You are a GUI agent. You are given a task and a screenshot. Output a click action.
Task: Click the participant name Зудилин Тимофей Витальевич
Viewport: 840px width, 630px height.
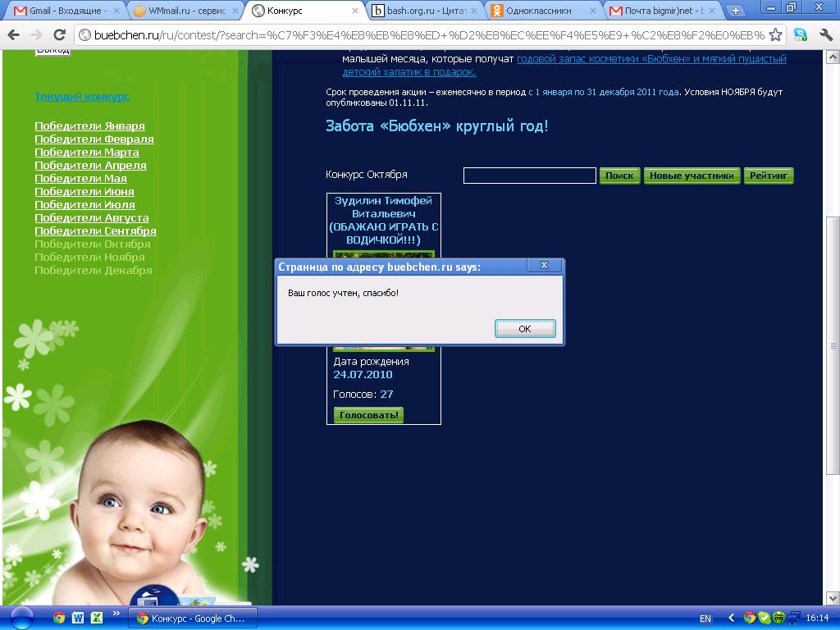(x=384, y=208)
